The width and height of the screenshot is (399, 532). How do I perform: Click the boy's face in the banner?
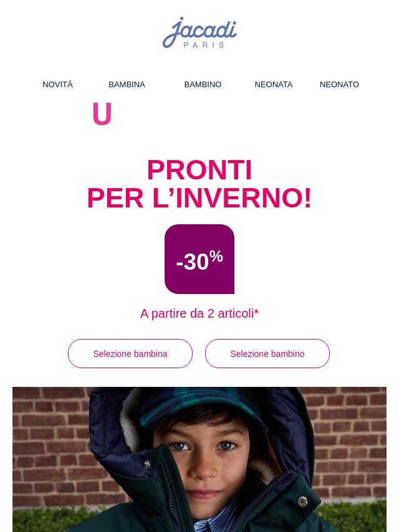click(203, 465)
